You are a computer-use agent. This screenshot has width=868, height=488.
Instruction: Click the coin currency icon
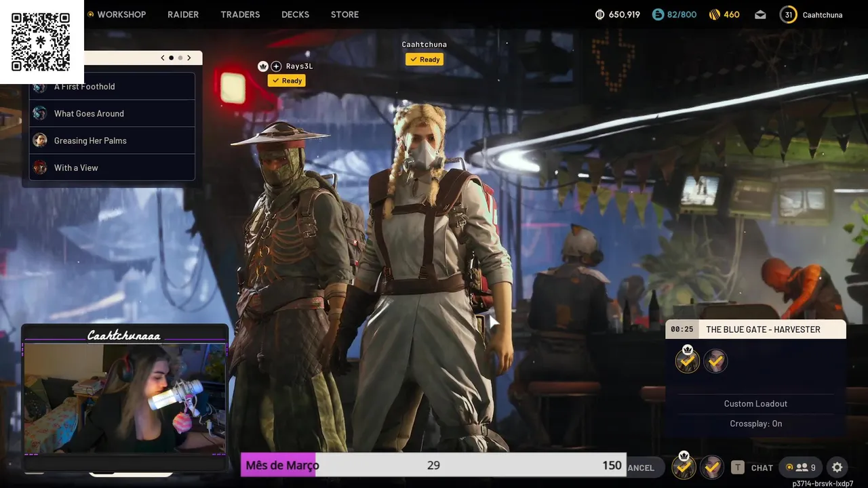point(599,14)
